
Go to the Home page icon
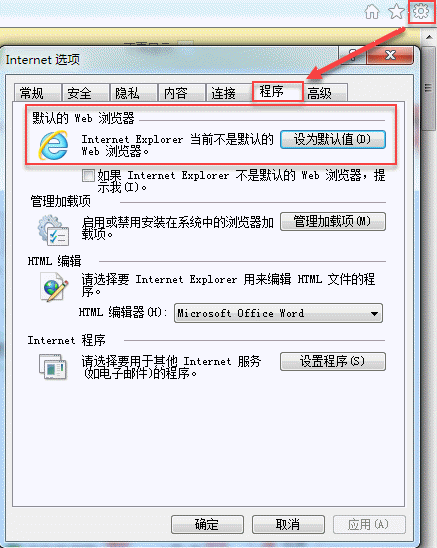[372, 12]
